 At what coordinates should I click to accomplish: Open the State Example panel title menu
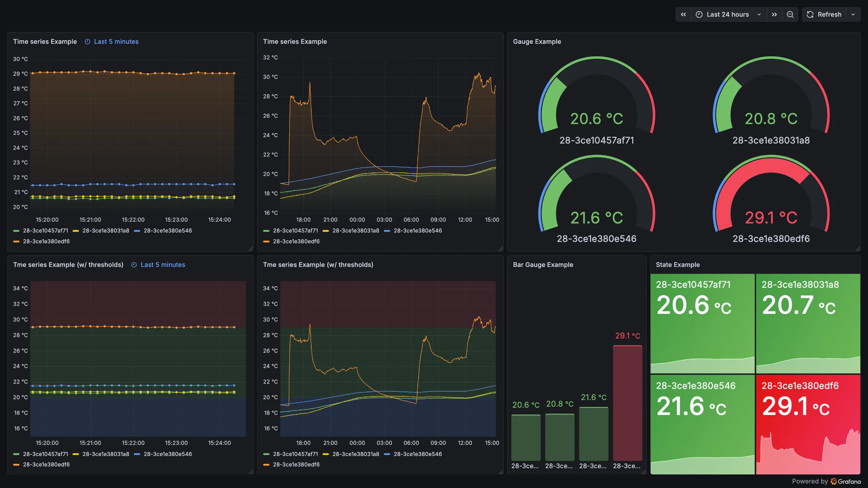coord(678,265)
